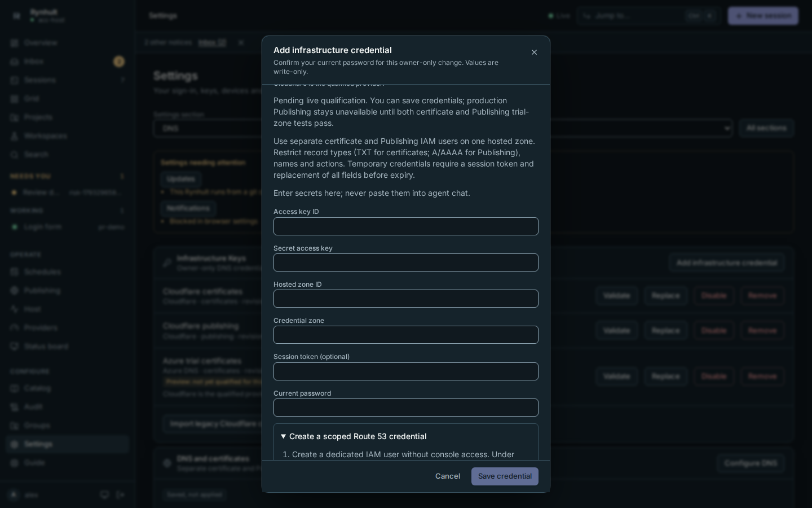The width and height of the screenshot is (812, 508).
Task: Open the Inbox icon in sidebar
Action: tap(15, 62)
